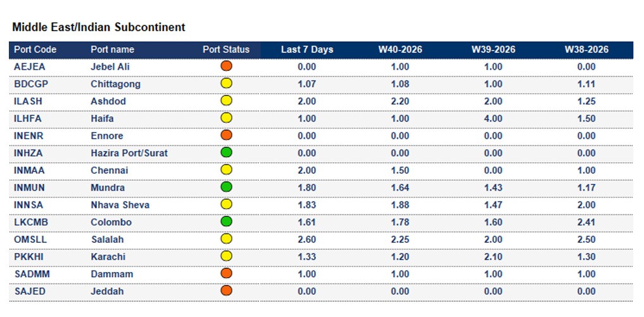Select port code SAJED

(x=30, y=292)
